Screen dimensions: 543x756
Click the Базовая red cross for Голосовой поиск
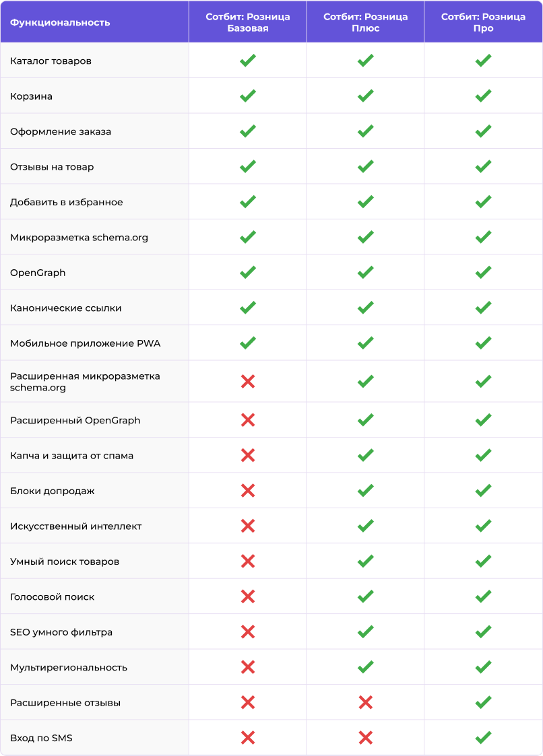(x=248, y=596)
